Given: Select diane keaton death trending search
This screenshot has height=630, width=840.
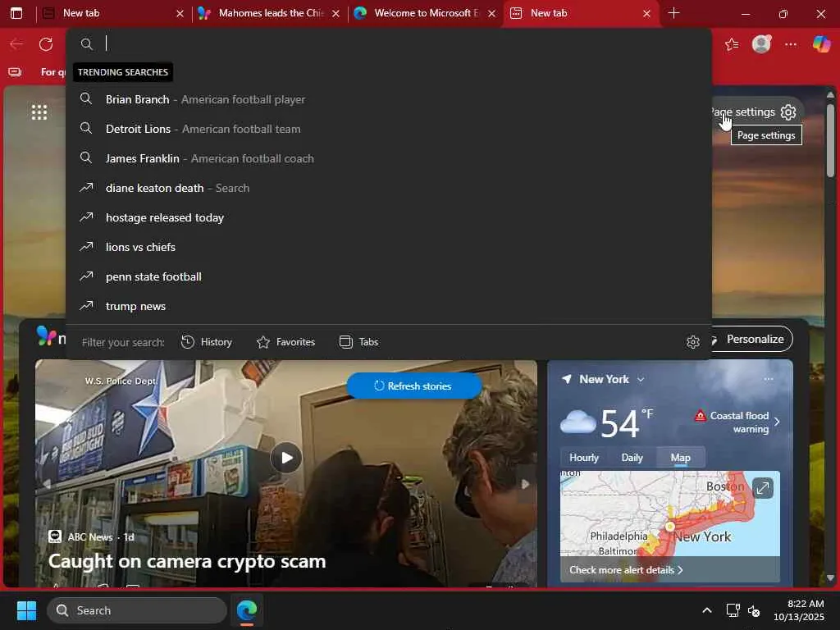Looking at the screenshot, I should [390, 188].
